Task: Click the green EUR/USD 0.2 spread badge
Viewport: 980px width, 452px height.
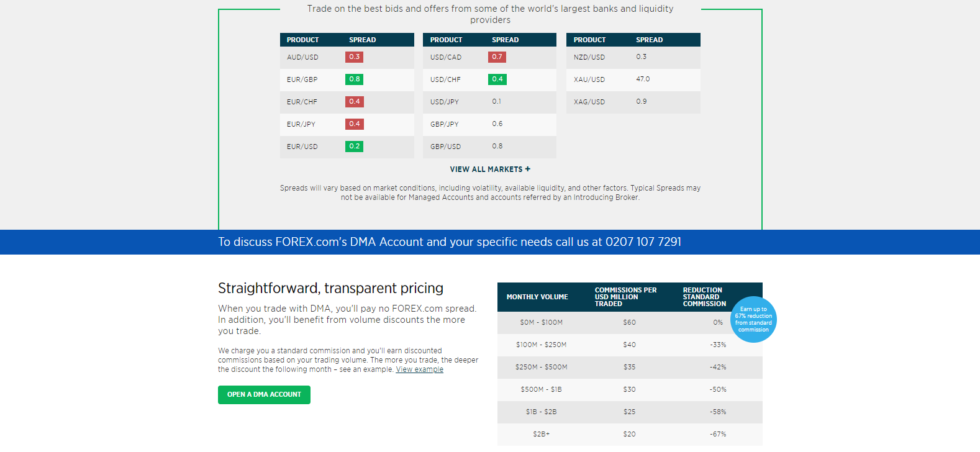Action: click(354, 147)
